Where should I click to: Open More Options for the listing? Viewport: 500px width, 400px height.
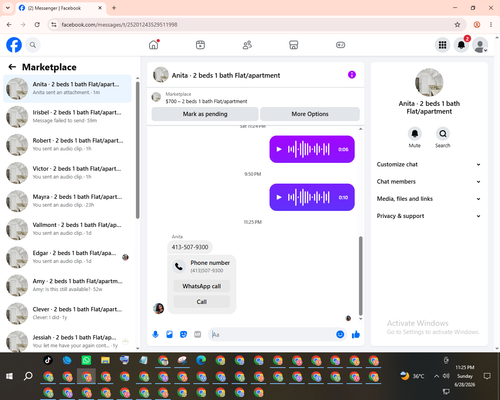tap(310, 114)
